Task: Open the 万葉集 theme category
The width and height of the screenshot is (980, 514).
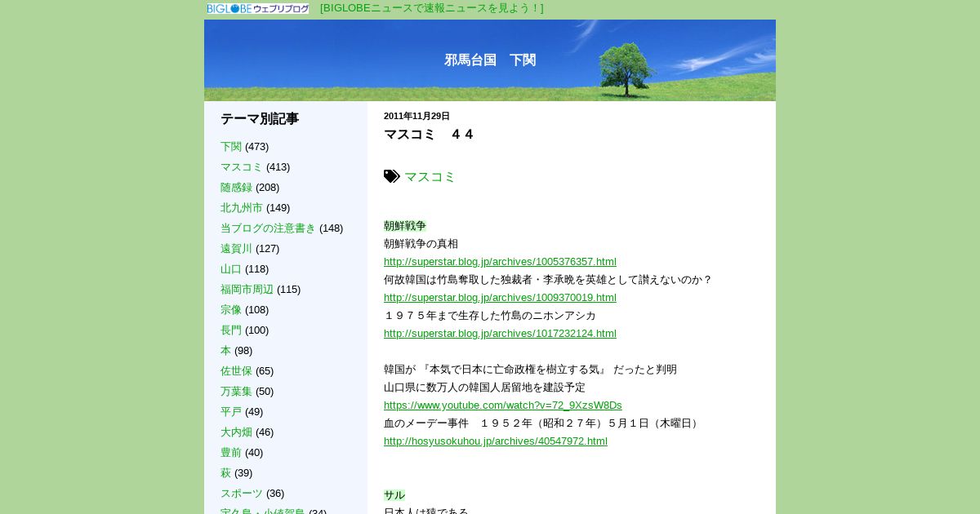Action: click(236, 392)
